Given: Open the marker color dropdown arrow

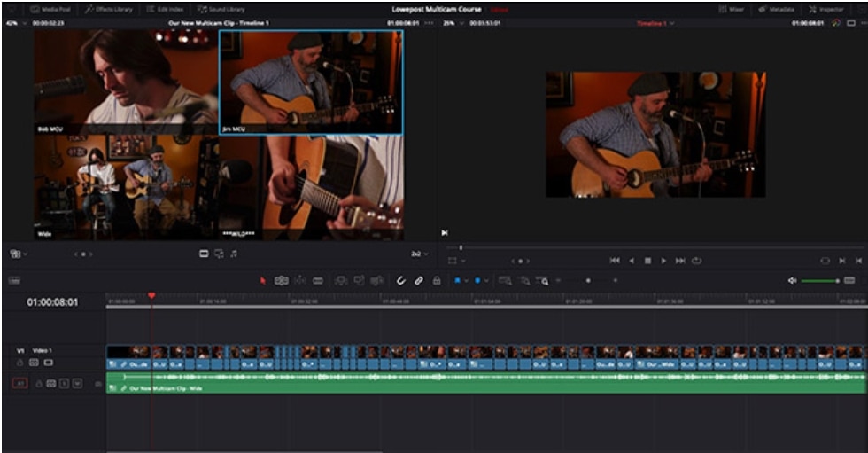Looking at the screenshot, I should (486, 281).
